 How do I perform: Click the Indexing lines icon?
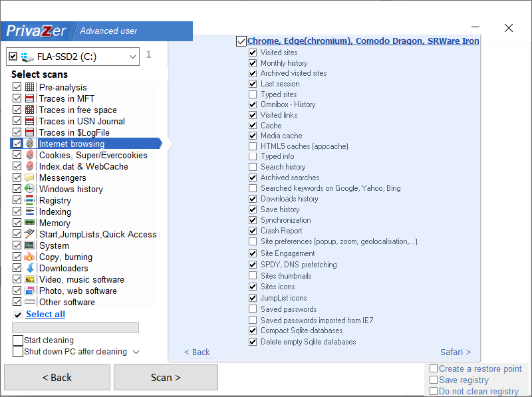pos(29,211)
